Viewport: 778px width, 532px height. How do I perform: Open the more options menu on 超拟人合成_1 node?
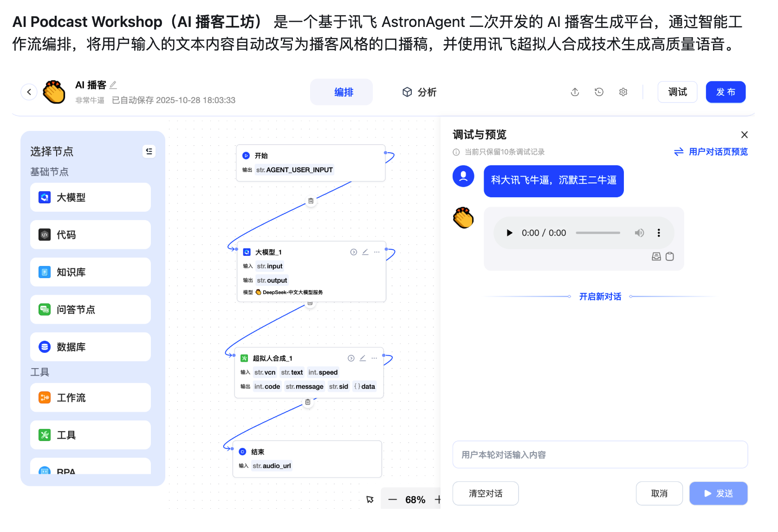(374, 358)
